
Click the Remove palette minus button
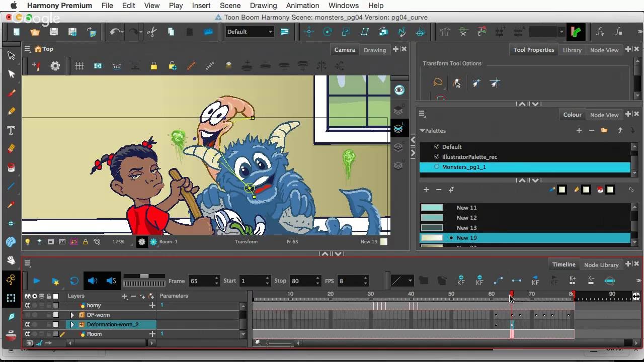591,130
